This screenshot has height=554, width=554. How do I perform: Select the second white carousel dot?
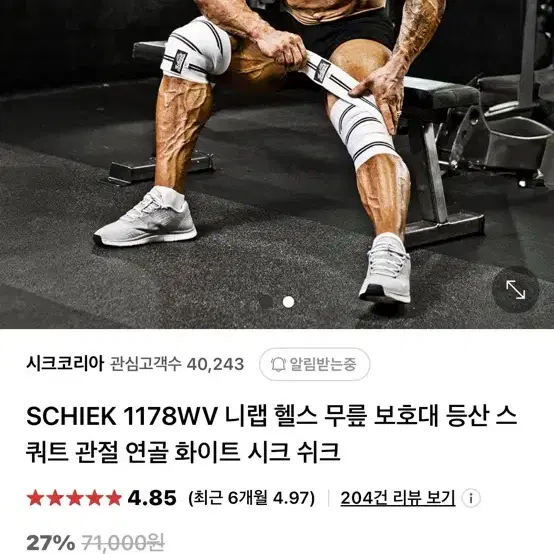pyautogui.click(x=288, y=302)
